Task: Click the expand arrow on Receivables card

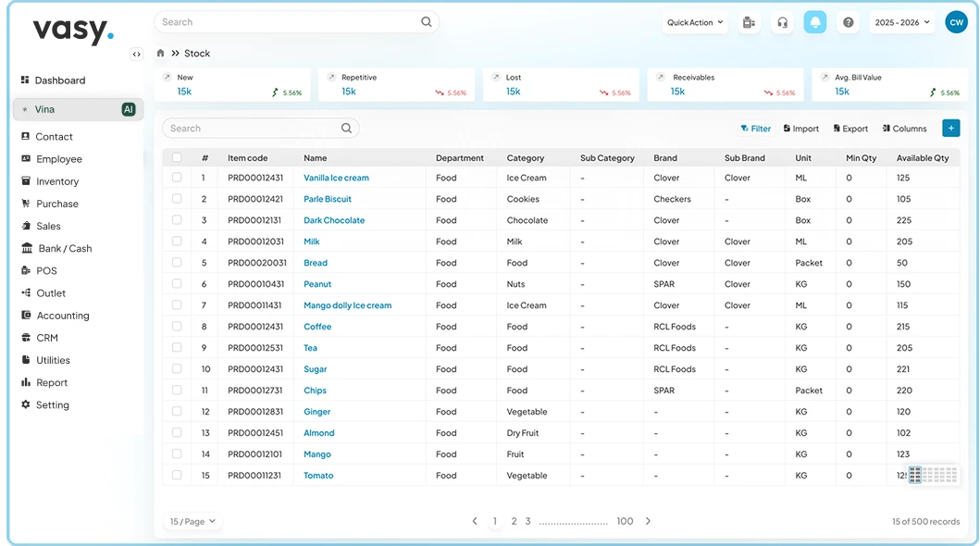Action: 661,77
